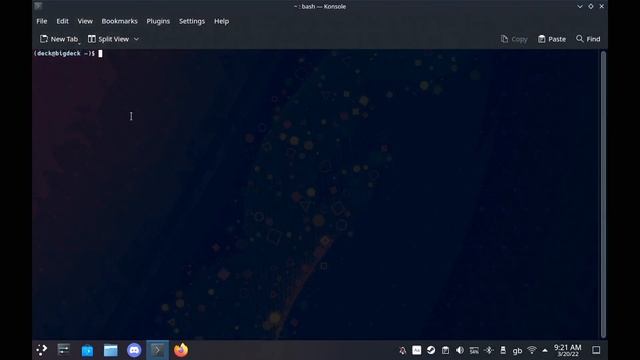Open Find in the Konsole toolbar

click(588, 39)
